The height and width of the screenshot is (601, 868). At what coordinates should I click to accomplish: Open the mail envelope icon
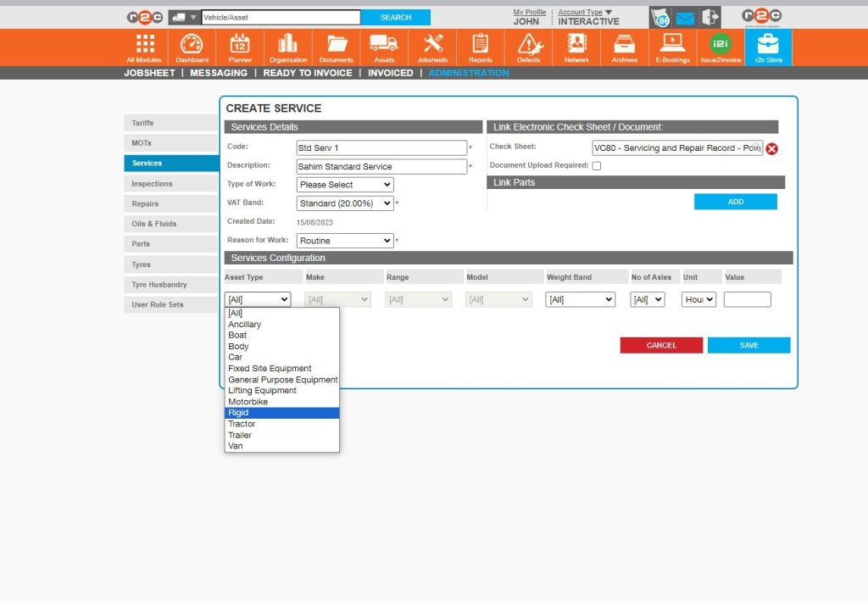[x=685, y=19]
